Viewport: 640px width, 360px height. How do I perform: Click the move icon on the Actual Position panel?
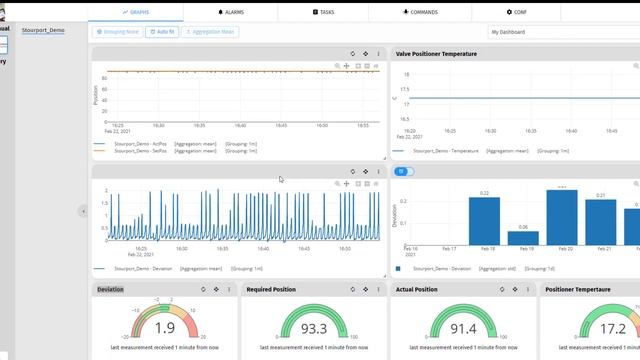coord(515,289)
